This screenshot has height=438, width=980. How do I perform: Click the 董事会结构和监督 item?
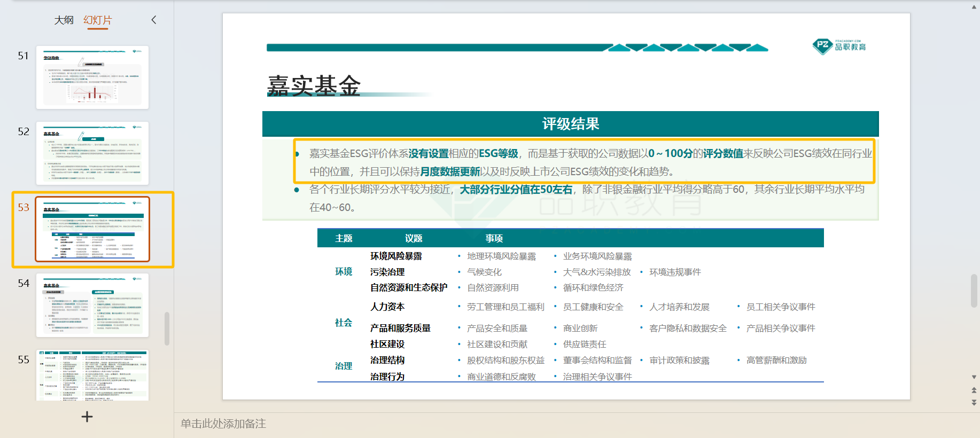pos(597,361)
